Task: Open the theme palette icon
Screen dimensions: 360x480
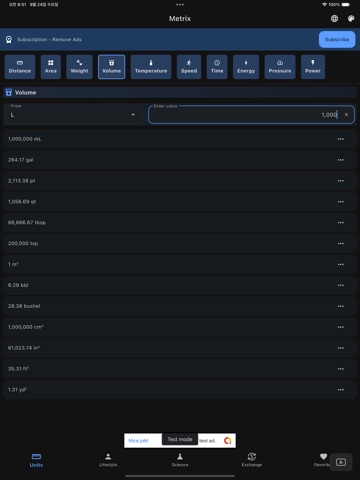Action: pos(351,19)
